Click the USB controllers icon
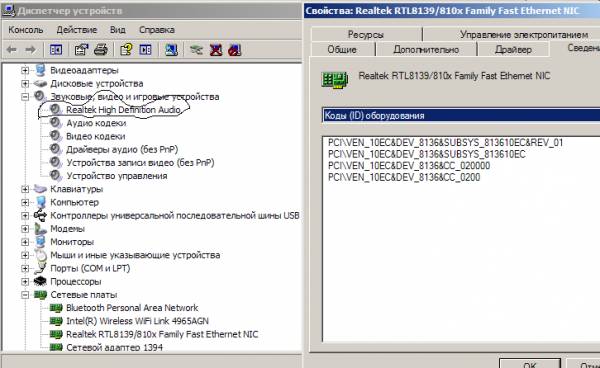Screen dimensions: 600x368 pos(40,215)
